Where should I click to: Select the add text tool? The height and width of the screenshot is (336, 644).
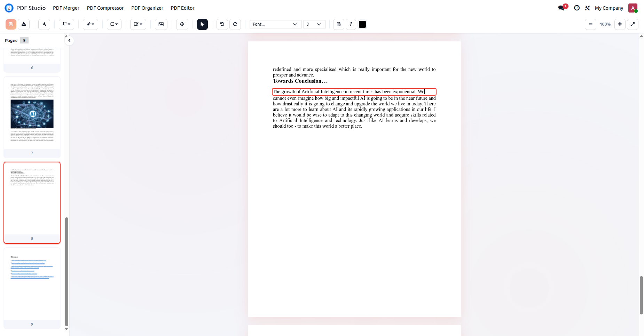(x=44, y=24)
